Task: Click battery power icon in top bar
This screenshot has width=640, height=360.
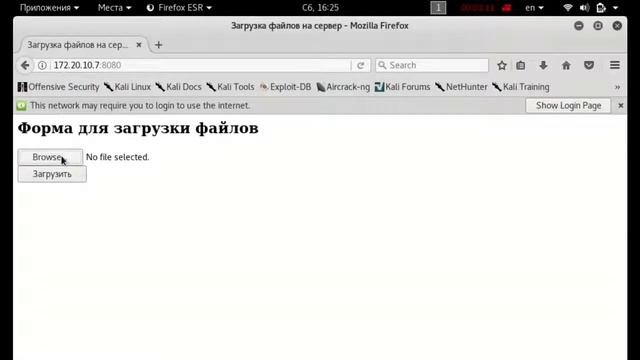Action: [601, 8]
